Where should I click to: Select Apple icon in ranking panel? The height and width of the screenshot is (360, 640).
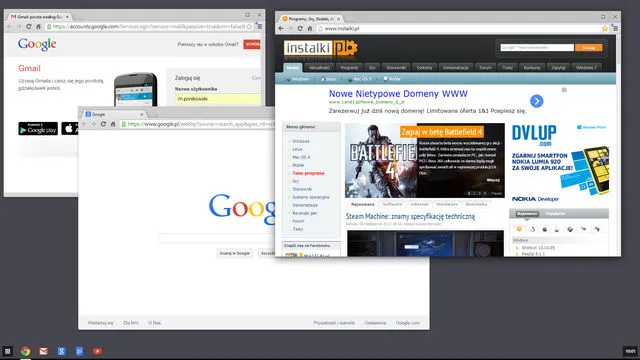544,229
